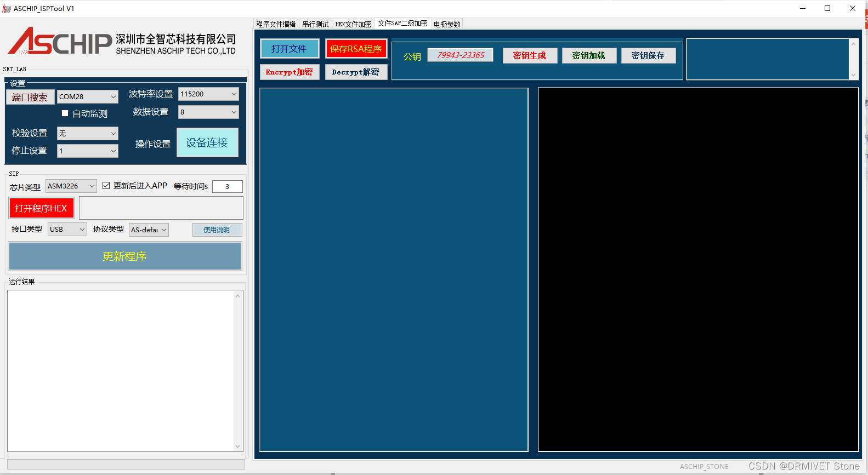Open the 校验设置 dropdown
The image size is (868, 475).
coord(88,133)
